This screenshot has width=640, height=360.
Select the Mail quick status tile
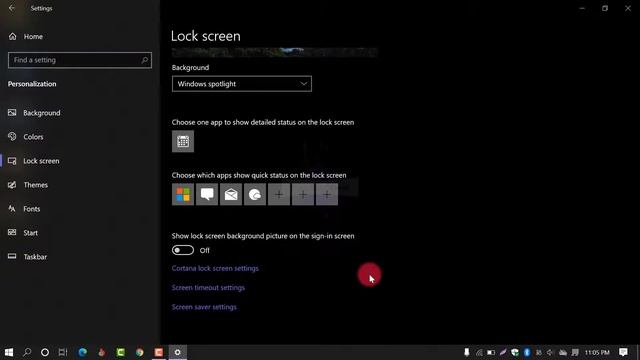tap(231, 194)
